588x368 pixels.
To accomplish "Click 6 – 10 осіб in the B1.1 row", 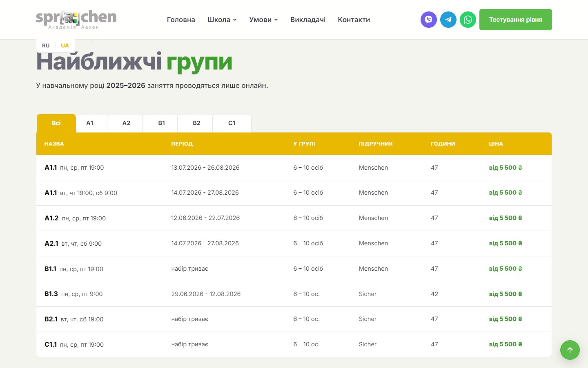I will pyautogui.click(x=308, y=269).
